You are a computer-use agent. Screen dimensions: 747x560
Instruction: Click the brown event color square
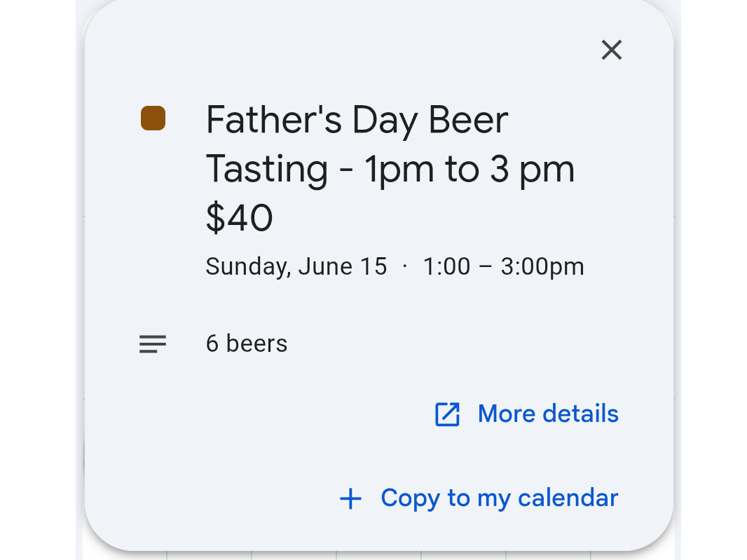click(x=153, y=118)
